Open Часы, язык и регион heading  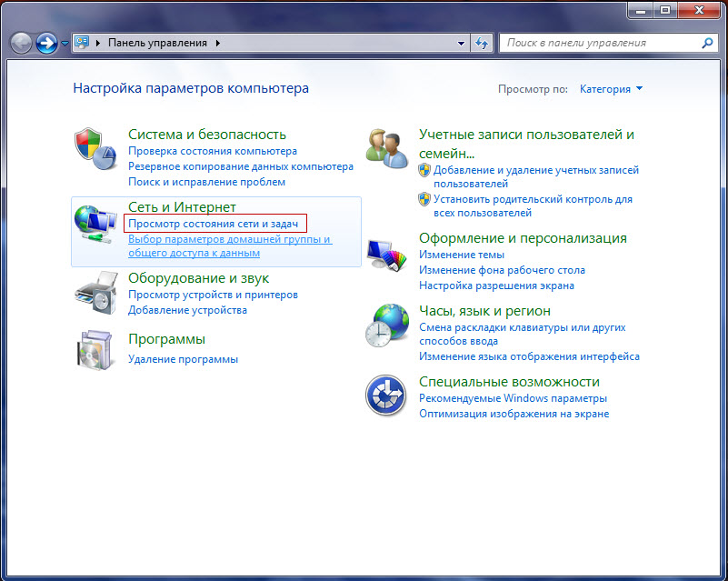tap(484, 311)
